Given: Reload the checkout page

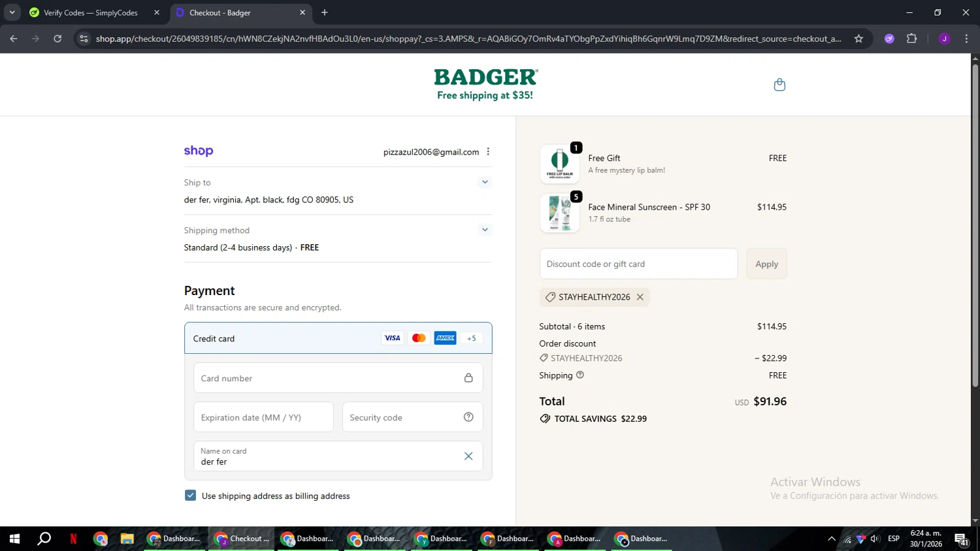Looking at the screenshot, I should pyautogui.click(x=57, y=39).
